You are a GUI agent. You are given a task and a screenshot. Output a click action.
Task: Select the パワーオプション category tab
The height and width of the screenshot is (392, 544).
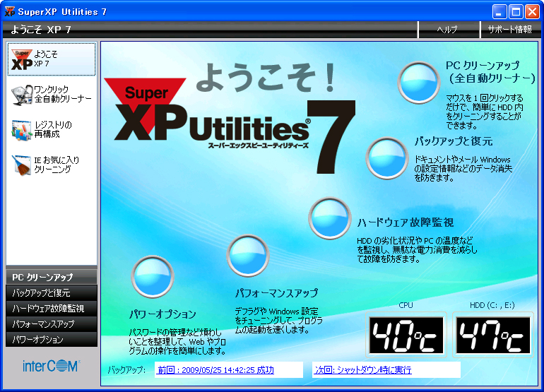[x=52, y=339]
